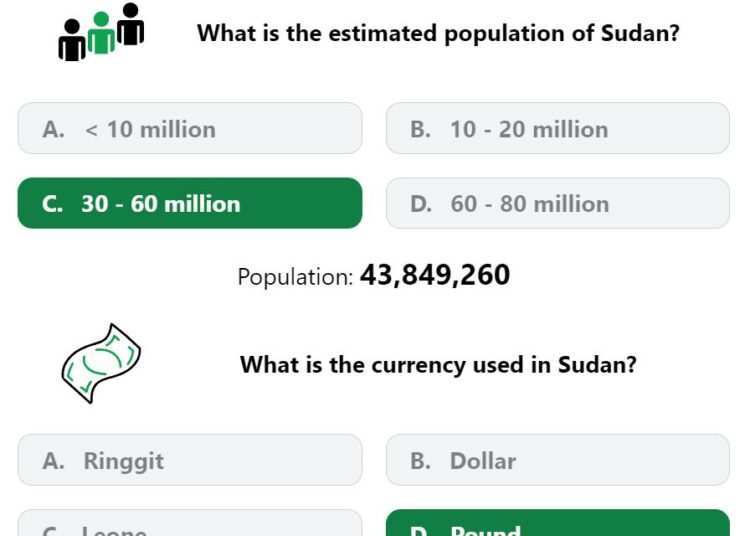
Task: Select the highlighted "30 - 60 million" answer
Action: click(190, 203)
